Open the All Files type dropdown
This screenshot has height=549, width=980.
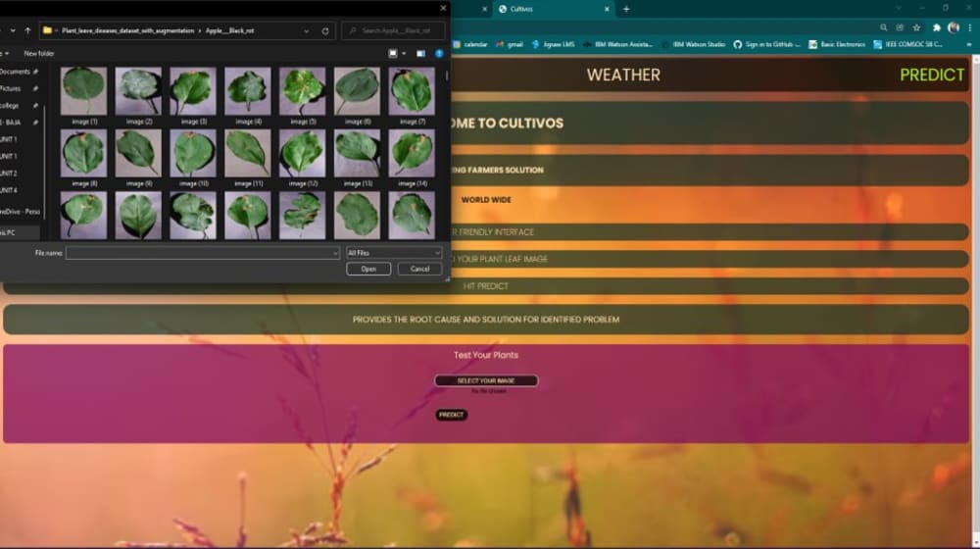[394, 253]
